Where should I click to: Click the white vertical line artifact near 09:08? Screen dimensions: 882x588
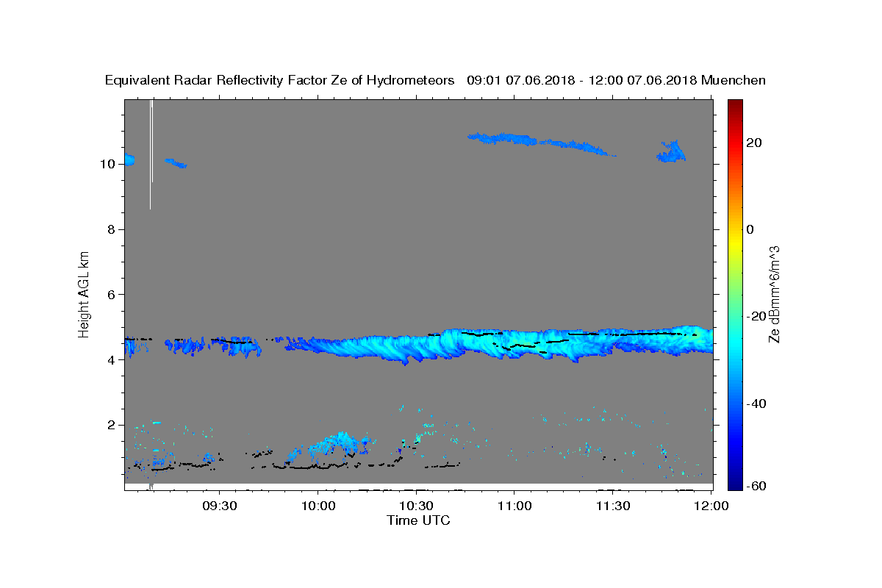point(151,154)
